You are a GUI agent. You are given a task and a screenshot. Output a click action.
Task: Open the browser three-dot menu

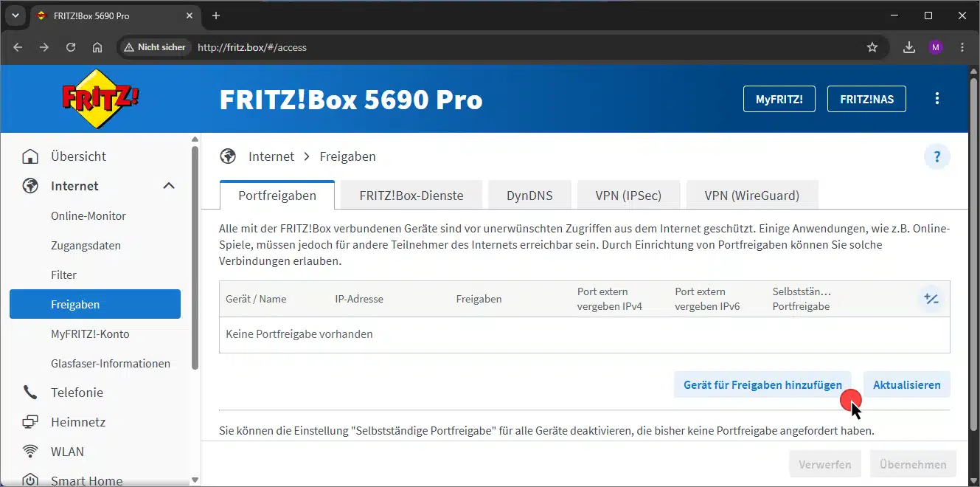click(x=962, y=47)
